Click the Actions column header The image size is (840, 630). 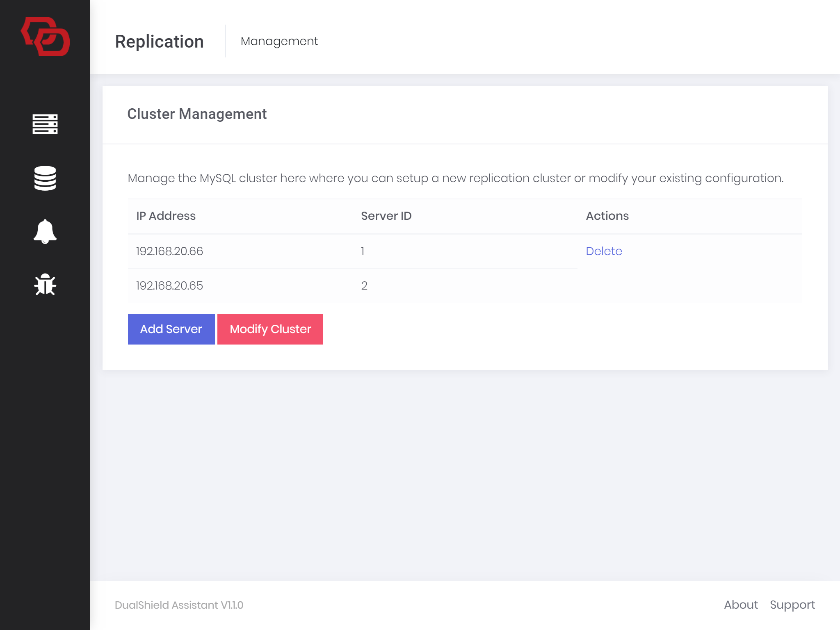tap(607, 216)
